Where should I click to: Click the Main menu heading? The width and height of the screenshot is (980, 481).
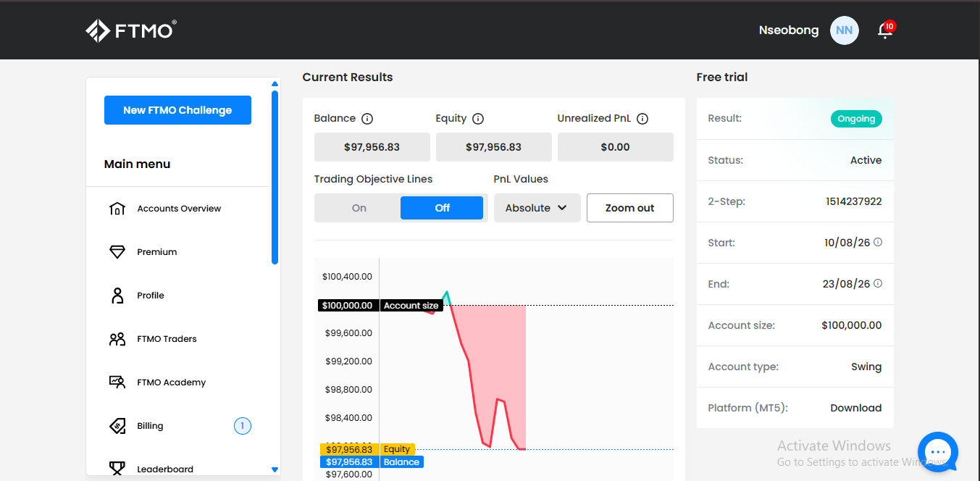click(x=137, y=164)
